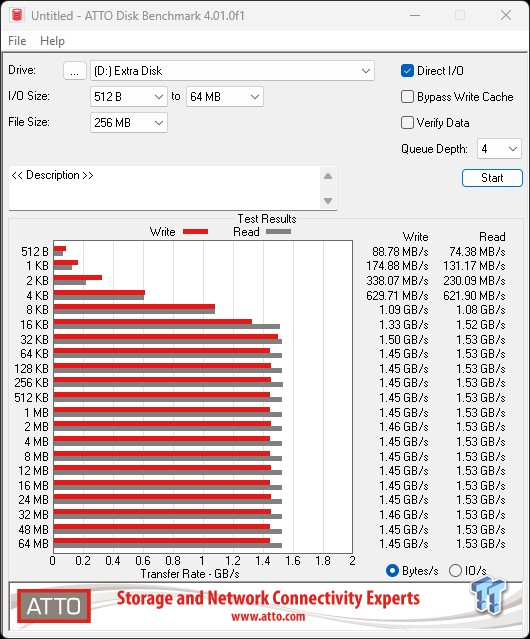Open the maximum I/O Size 64 MB dropdown
Screen dimensions: 530x639
[x=225, y=97]
